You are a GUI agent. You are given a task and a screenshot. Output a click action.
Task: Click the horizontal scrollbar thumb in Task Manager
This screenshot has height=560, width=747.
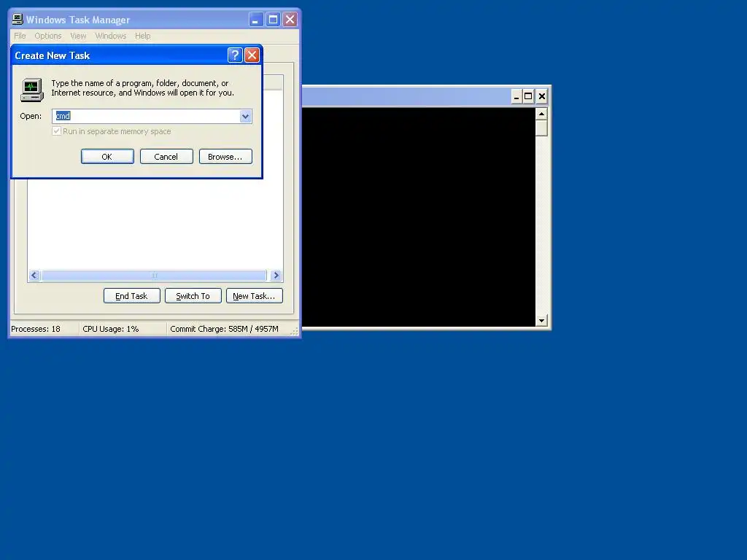(154, 275)
